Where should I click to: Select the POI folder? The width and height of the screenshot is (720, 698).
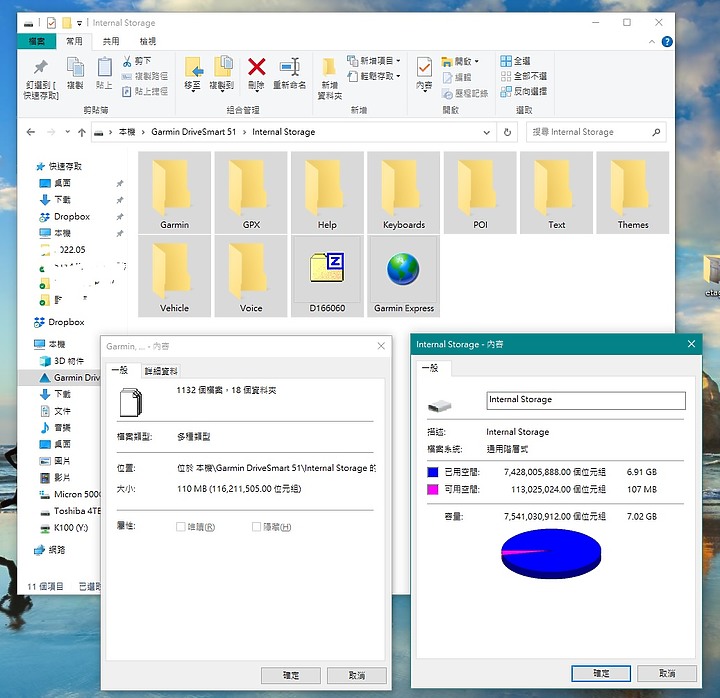tap(480, 193)
